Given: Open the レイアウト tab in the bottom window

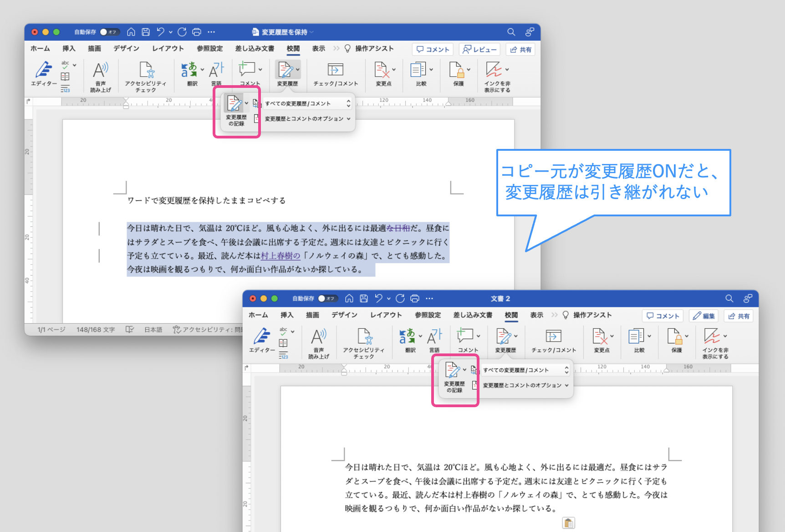Looking at the screenshot, I should [x=386, y=315].
